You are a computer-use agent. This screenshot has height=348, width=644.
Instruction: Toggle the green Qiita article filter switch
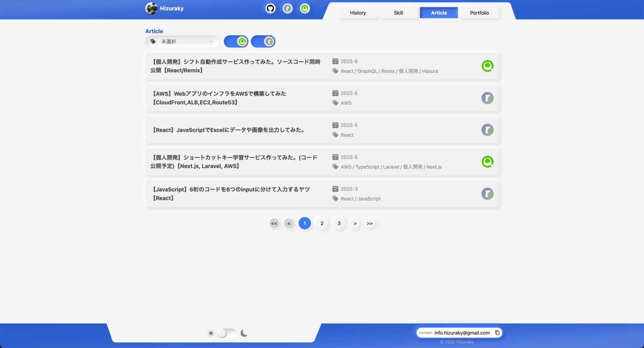[x=236, y=41]
